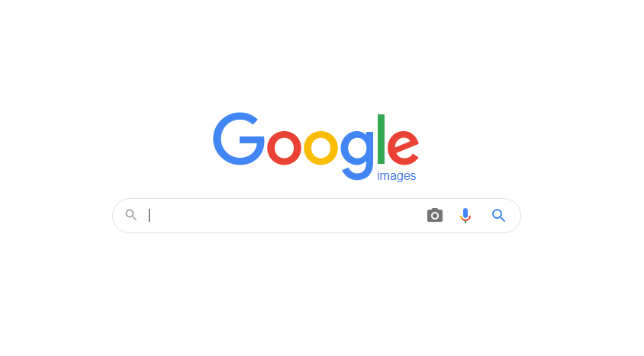Click empty search bar area left of camera

[288, 215]
